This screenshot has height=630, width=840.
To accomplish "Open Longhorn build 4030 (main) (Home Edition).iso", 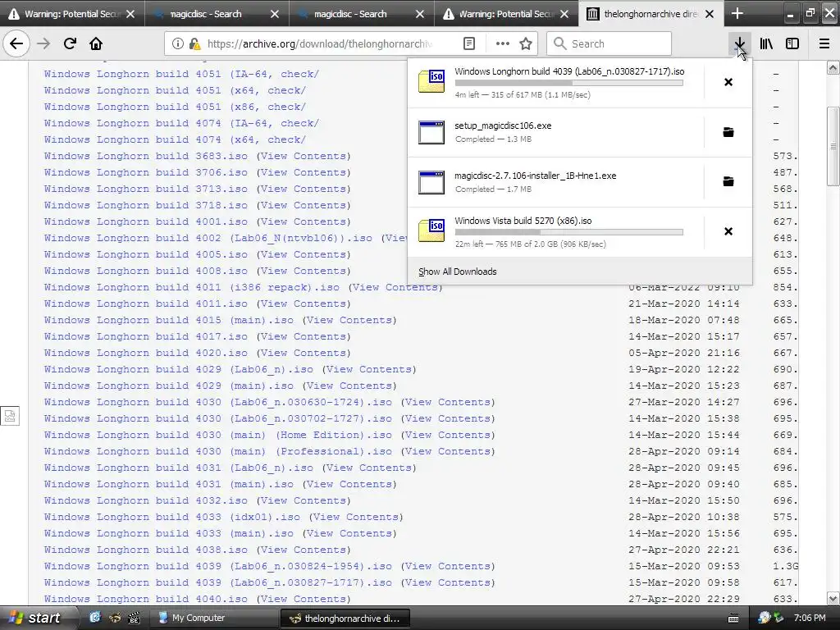I will tap(218, 435).
